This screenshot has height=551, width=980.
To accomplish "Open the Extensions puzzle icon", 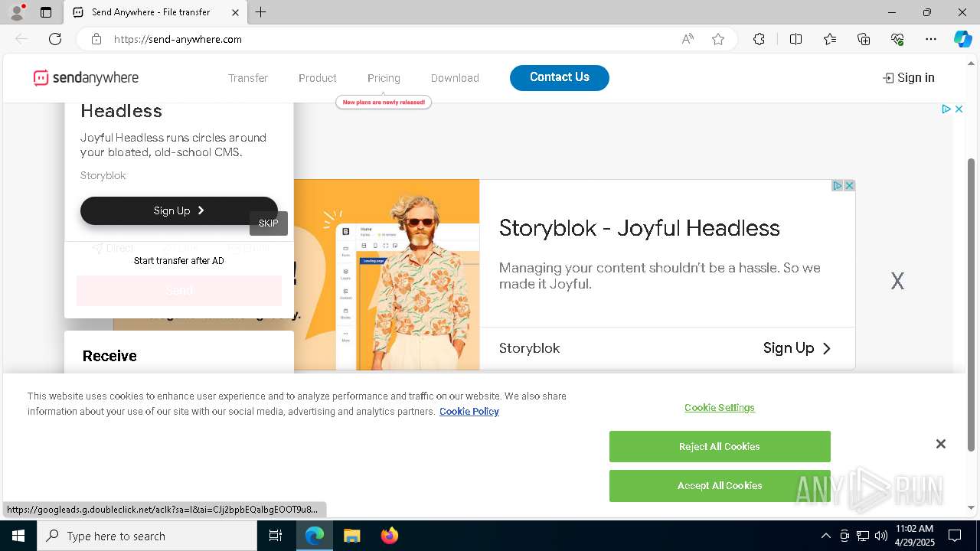I will tap(759, 39).
